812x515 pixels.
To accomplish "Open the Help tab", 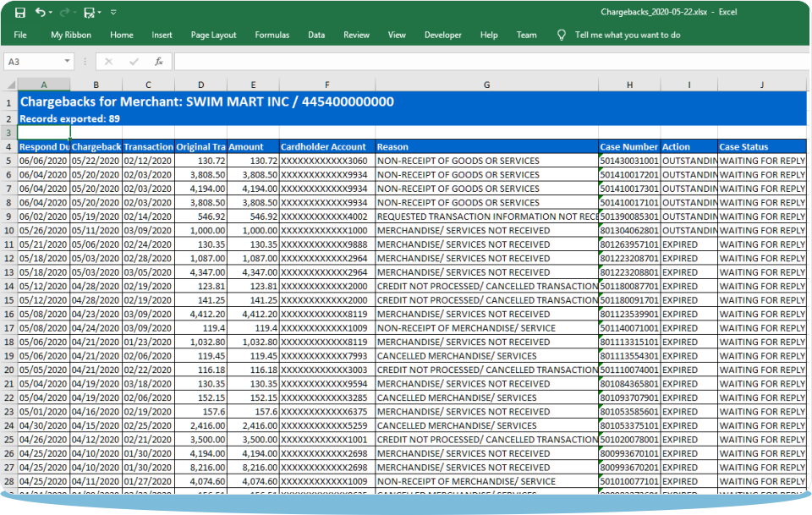I will (489, 36).
